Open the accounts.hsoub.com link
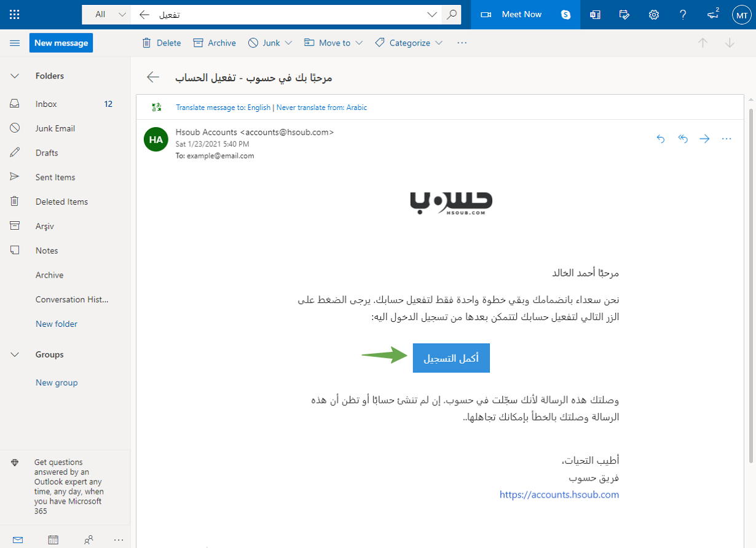756x548 pixels. (559, 495)
